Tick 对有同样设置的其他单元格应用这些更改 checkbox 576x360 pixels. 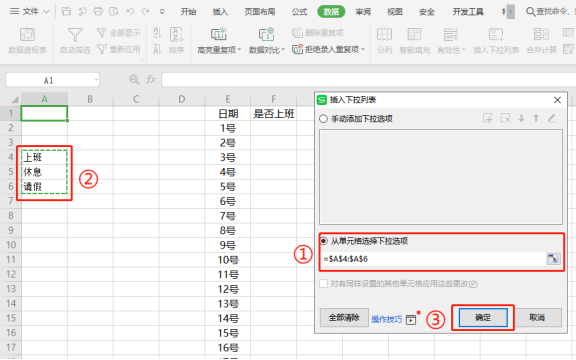[324, 284]
